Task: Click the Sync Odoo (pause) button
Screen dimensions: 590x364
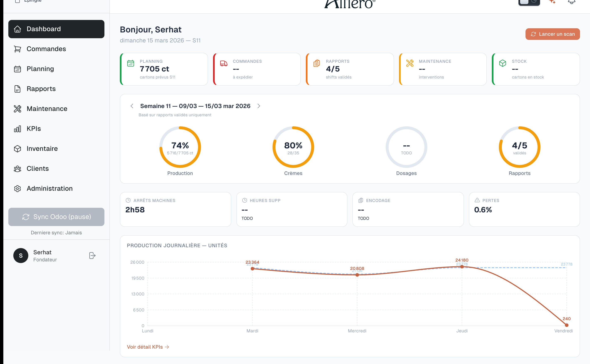Action: pyautogui.click(x=56, y=217)
